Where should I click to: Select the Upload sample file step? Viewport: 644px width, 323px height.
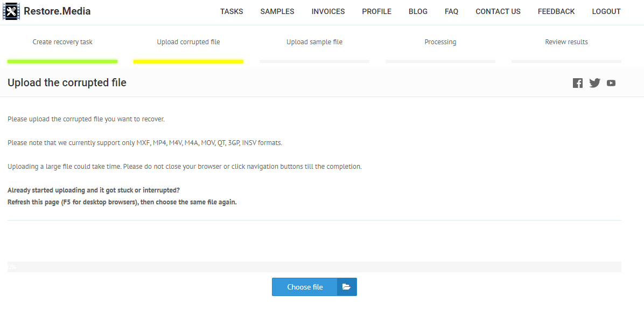click(314, 42)
